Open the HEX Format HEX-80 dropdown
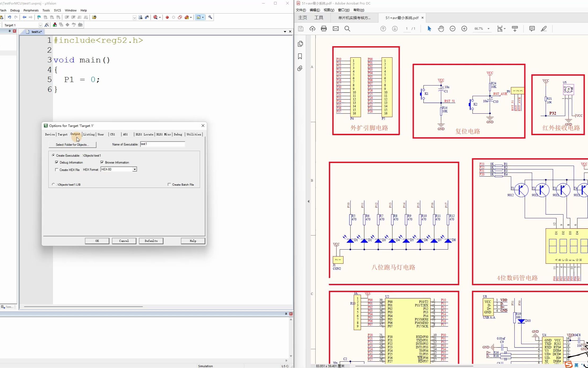Image resolution: width=588 pixels, height=368 pixels. [x=135, y=169]
